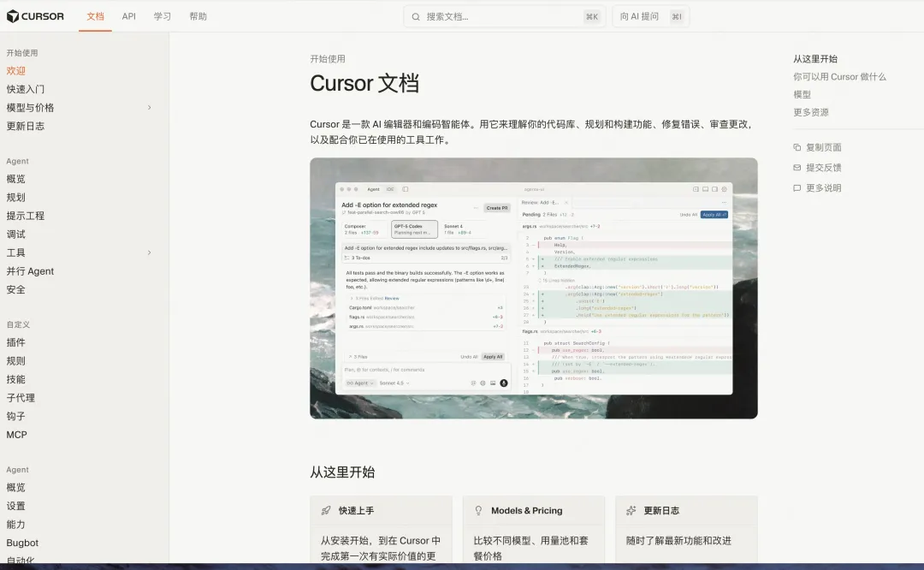This screenshot has width=924, height=570.
Task: Switch to the API tab
Action: click(x=128, y=16)
